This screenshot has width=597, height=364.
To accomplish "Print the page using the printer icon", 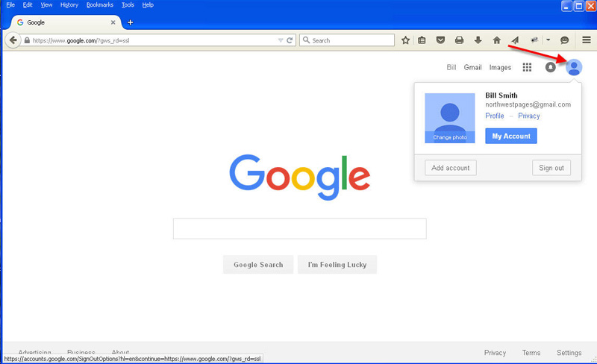I will (459, 40).
